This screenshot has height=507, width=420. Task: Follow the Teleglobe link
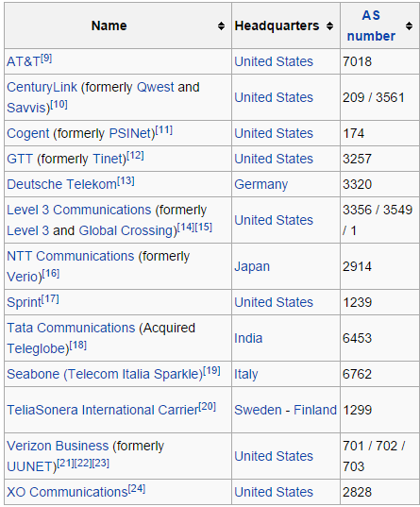pyautogui.click(x=36, y=348)
